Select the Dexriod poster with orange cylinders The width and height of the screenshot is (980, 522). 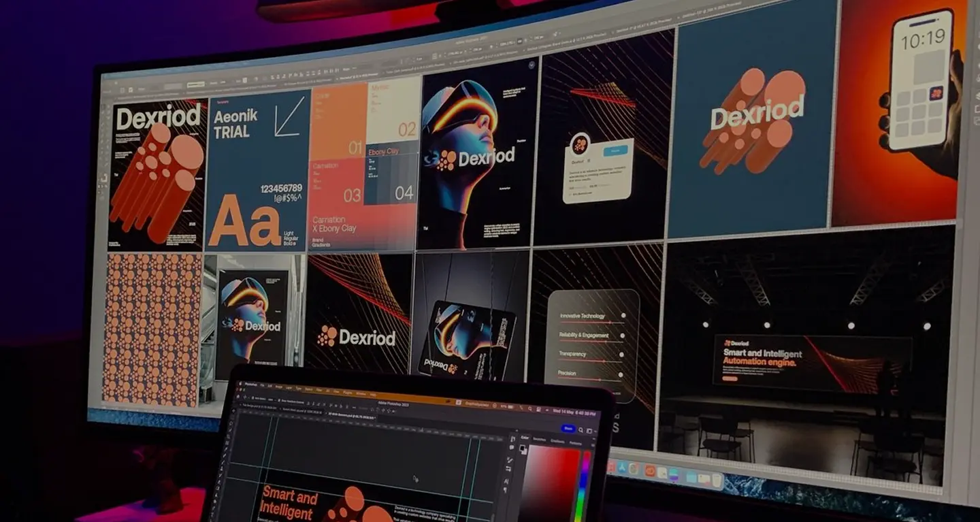point(157,176)
